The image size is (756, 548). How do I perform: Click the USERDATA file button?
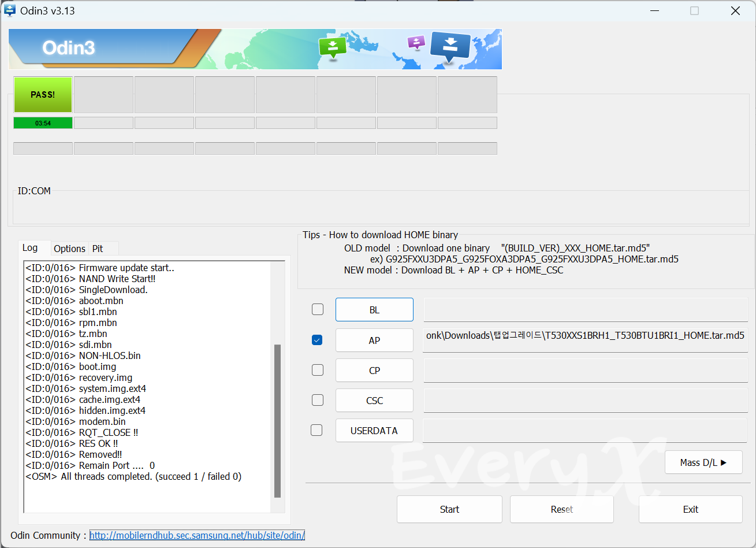tap(374, 431)
